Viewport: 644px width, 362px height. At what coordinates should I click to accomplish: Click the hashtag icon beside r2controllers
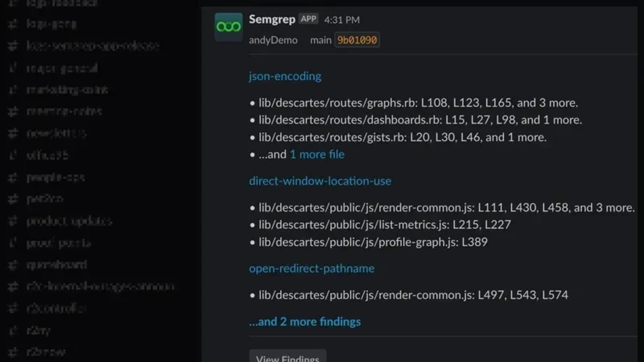click(13, 308)
